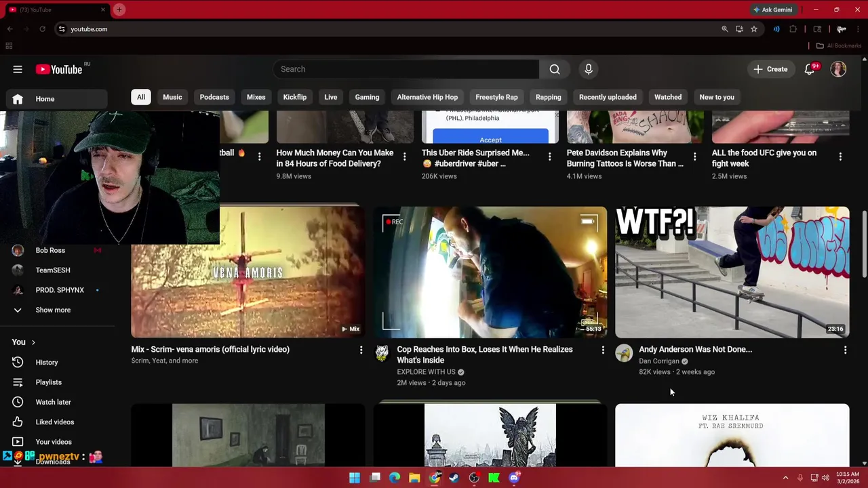868x488 pixels.
Task: Play the Andy Anderson skate thumbnail
Action: (x=732, y=272)
